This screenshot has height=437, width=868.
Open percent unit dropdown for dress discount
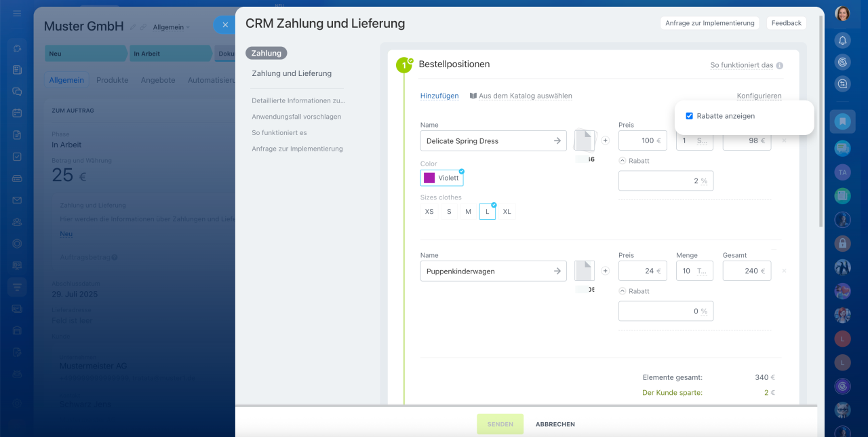[x=704, y=181]
